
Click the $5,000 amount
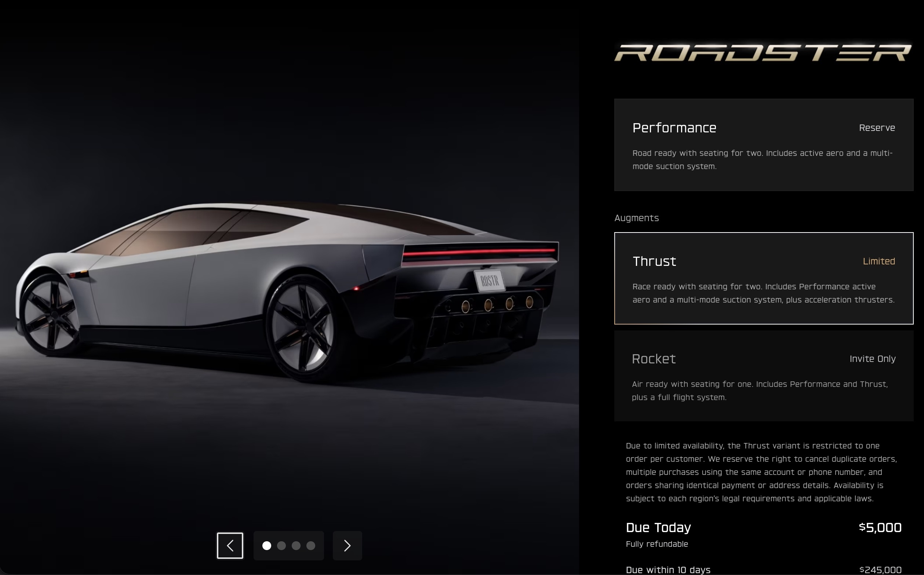pyautogui.click(x=880, y=527)
